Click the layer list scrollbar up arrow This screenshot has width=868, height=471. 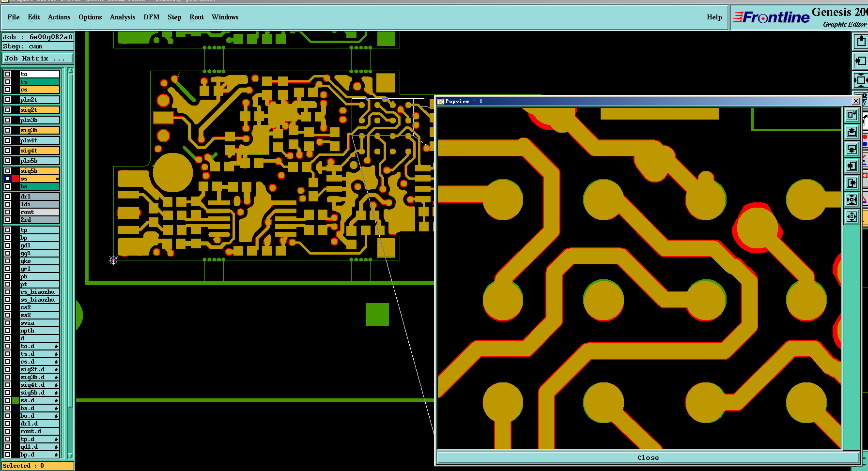point(70,71)
